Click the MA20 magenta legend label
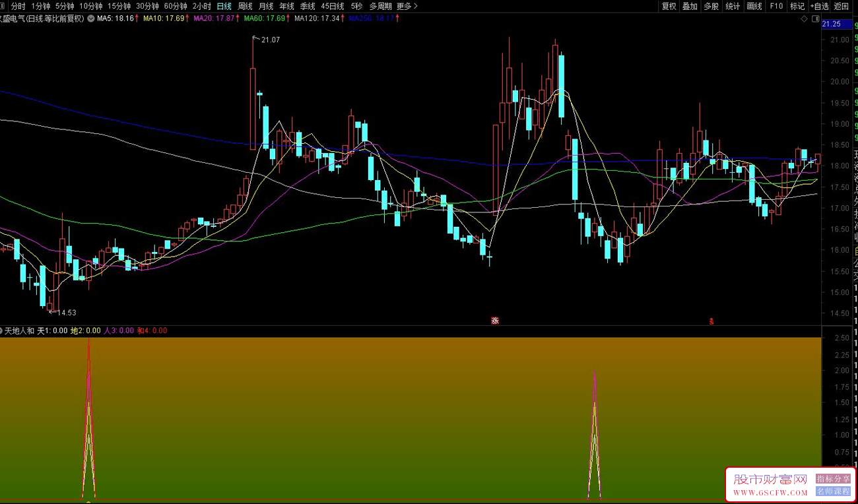The height and width of the screenshot is (504, 858). [213, 18]
